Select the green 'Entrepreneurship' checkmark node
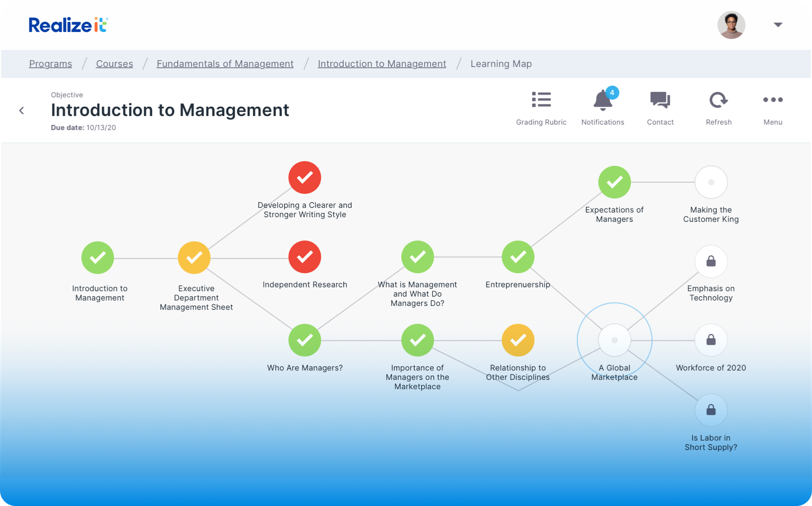Image resolution: width=812 pixels, height=506 pixels. 517,257
